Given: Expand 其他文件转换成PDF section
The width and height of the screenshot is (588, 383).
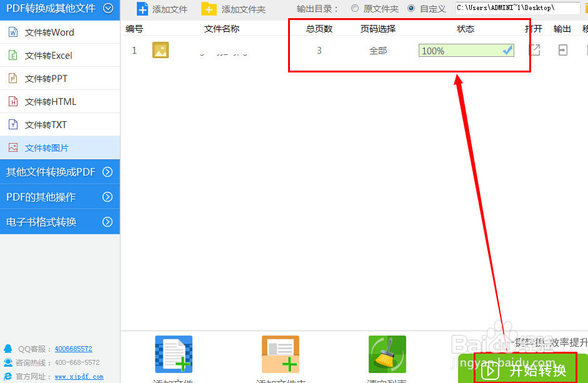Looking at the screenshot, I should (59, 172).
